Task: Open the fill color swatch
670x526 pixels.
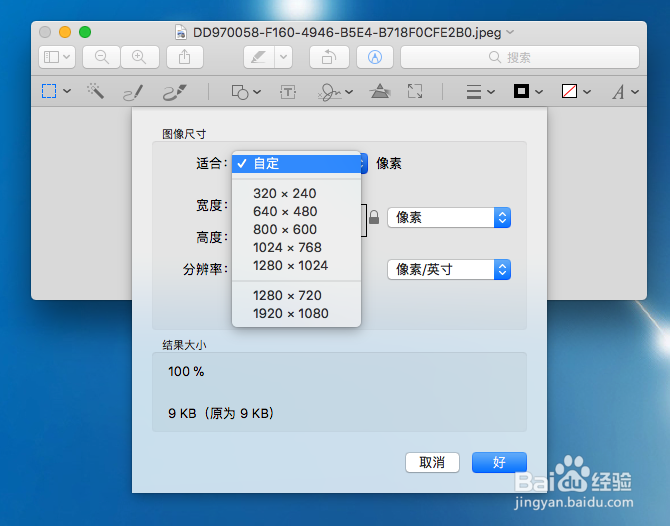Action: pyautogui.click(x=576, y=91)
